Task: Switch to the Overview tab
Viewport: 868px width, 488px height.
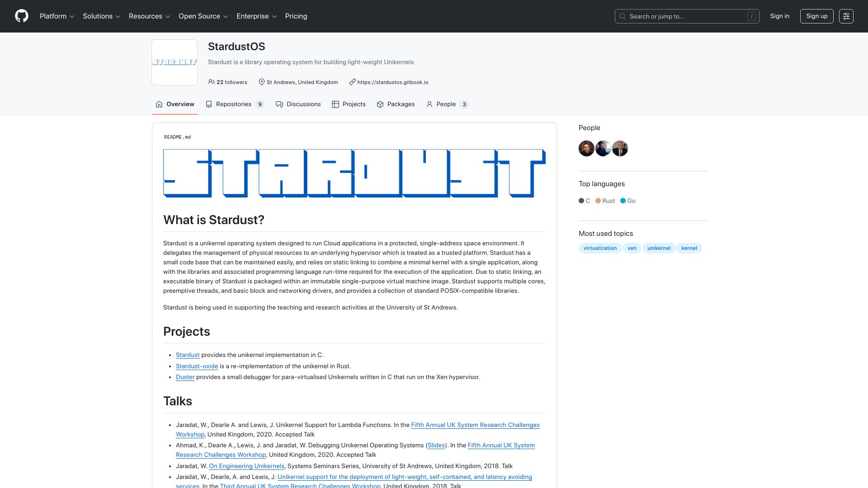Action: pyautogui.click(x=175, y=104)
